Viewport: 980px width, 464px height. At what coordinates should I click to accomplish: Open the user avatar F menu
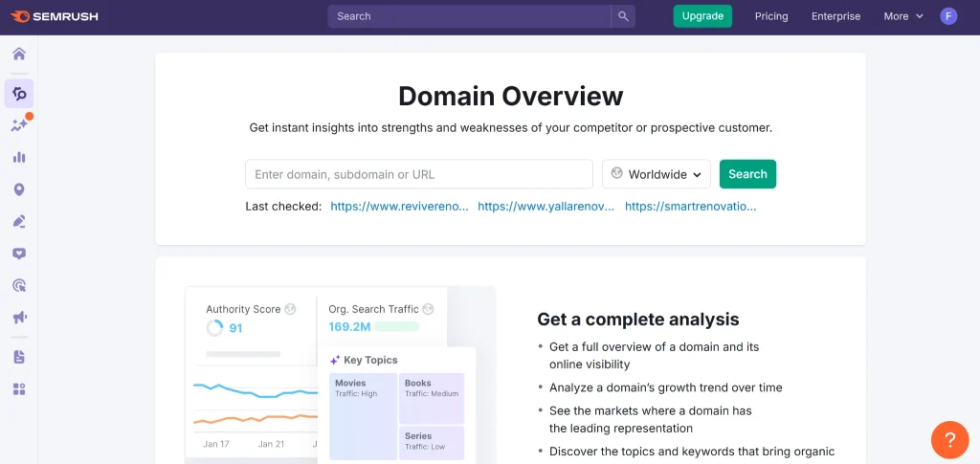pos(948,17)
